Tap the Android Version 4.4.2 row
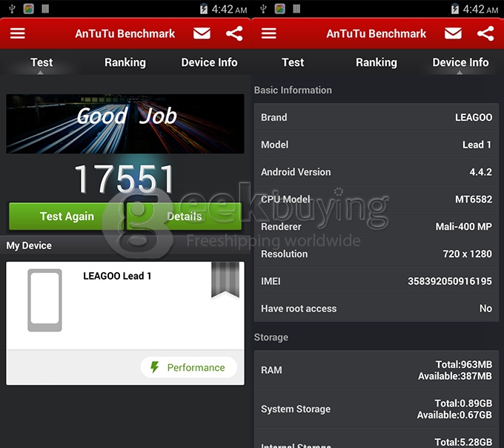Viewport: 504px width, 448px height. (377, 172)
